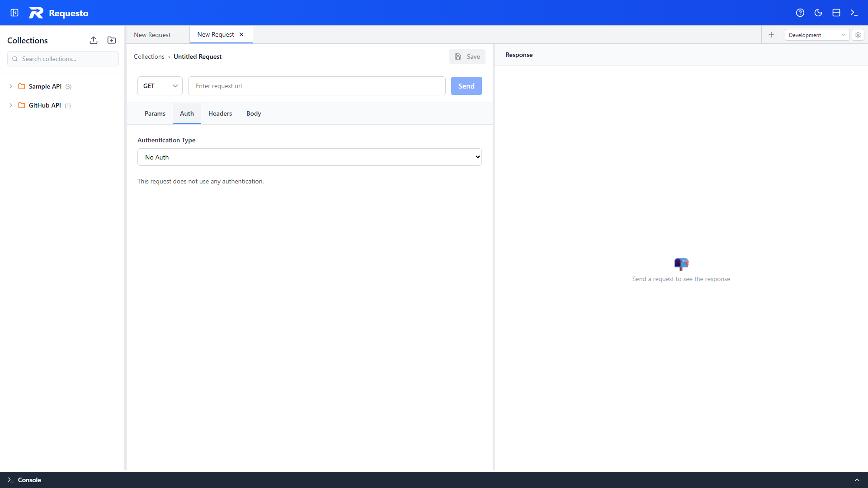Viewport: 868px width, 488px height.
Task: Change the Authentication Type from No Auth
Action: pos(309,157)
